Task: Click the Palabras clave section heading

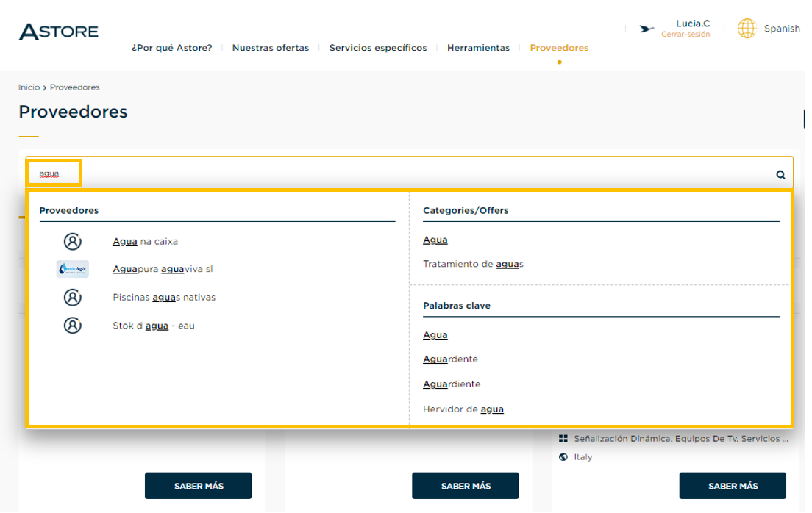Action: pos(457,306)
